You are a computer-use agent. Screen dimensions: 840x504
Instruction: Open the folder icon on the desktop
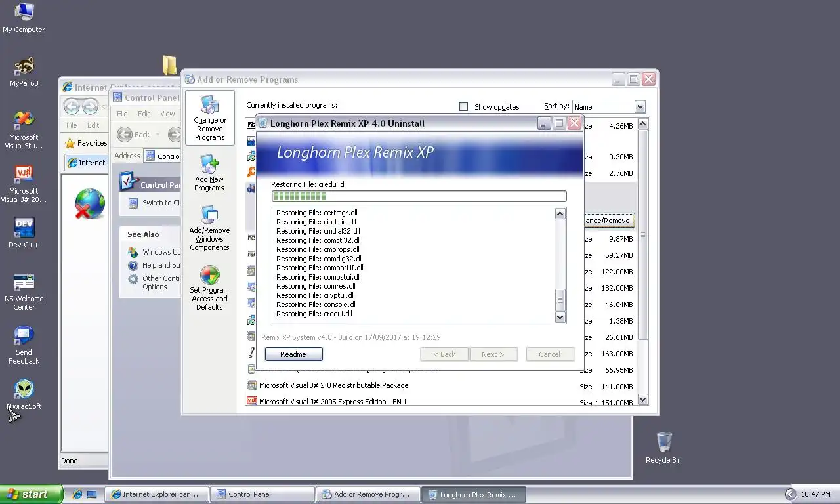(x=169, y=65)
